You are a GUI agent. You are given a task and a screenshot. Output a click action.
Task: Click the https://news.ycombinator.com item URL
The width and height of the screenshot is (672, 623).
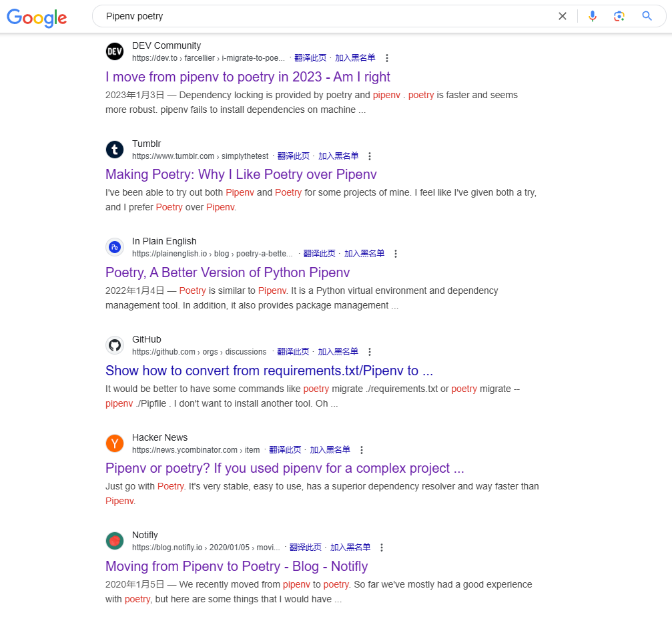click(196, 450)
